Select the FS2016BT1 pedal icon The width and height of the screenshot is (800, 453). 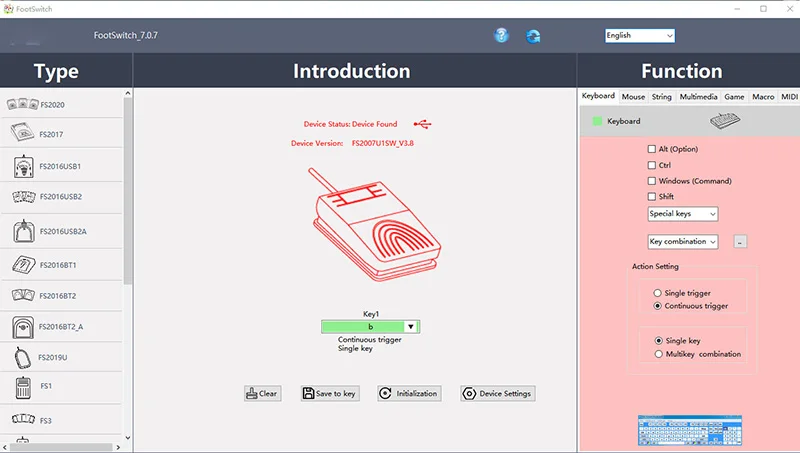(22, 264)
